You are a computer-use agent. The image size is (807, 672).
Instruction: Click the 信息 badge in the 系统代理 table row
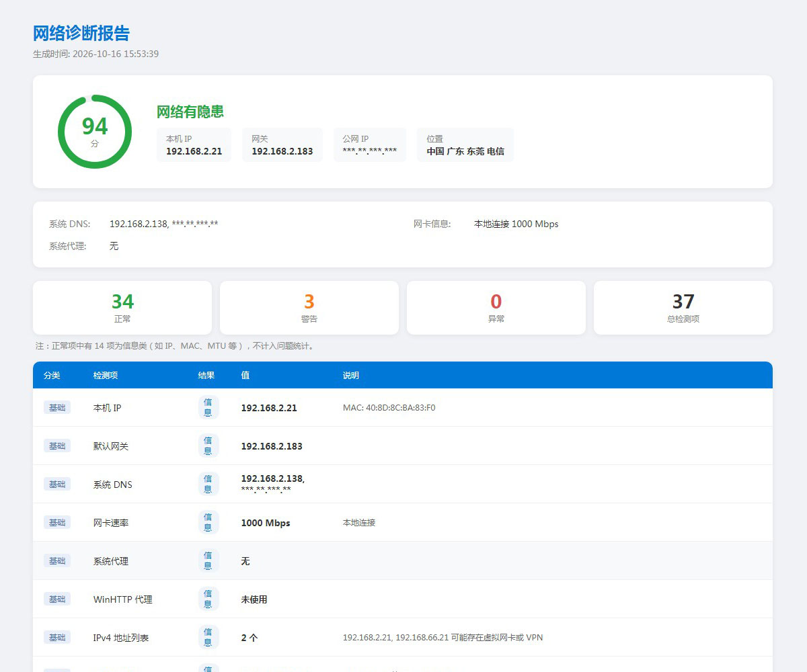point(208,560)
